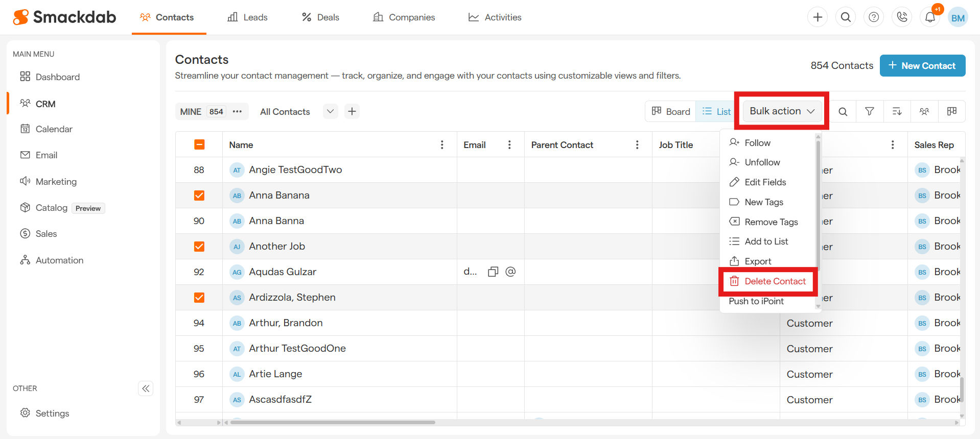Choose Delete Contact from bulk menu
The image size is (980, 439).
775,281
